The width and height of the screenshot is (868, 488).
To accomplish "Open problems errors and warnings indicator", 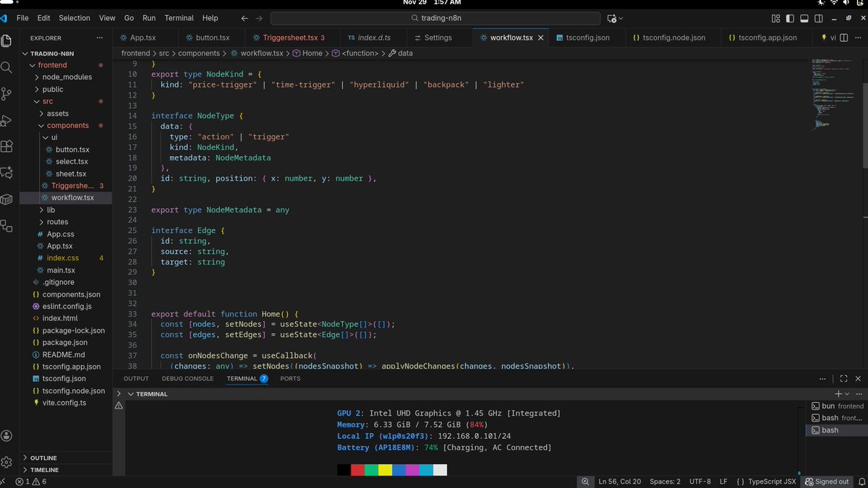I will pyautogui.click(x=31, y=481).
